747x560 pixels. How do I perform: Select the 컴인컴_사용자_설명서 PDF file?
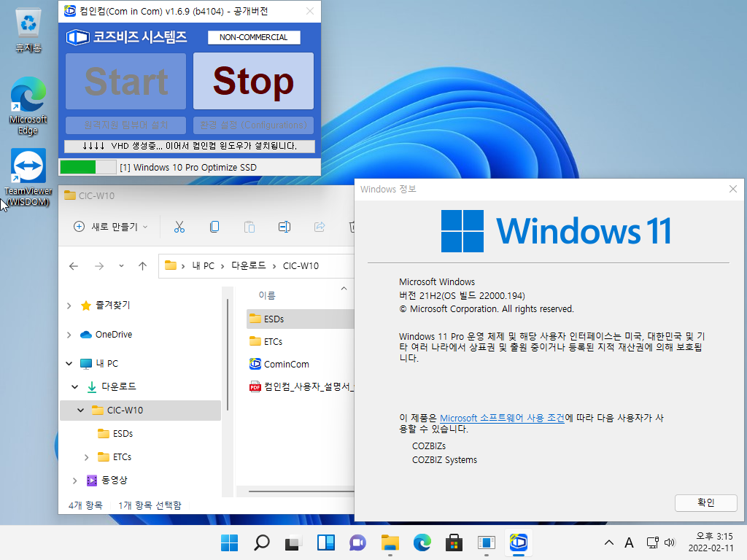coord(300,386)
